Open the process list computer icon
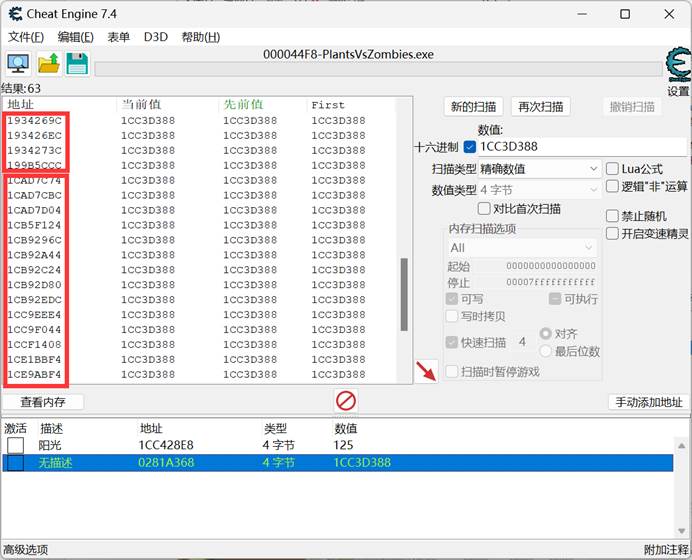The width and height of the screenshot is (692, 560). point(18,64)
